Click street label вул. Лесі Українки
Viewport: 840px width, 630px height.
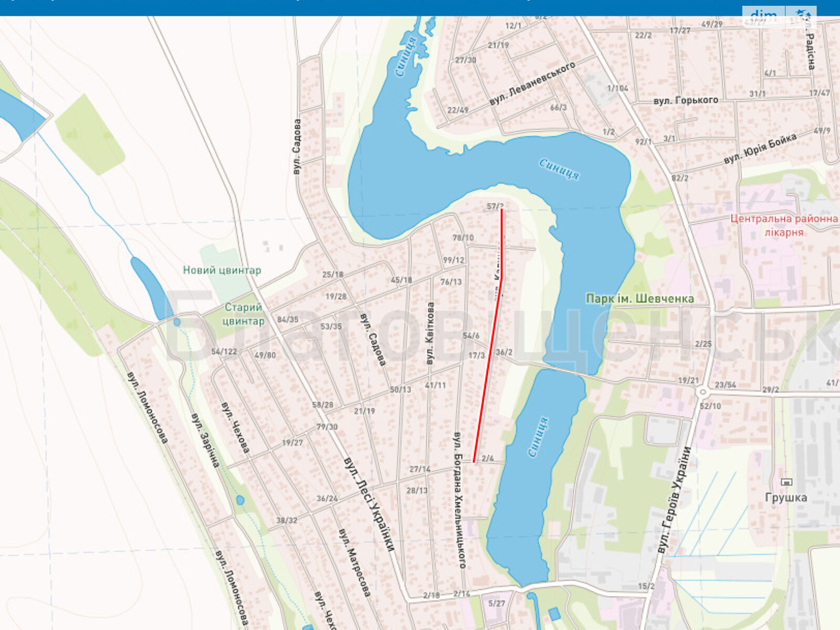click(x=369, y=505)
